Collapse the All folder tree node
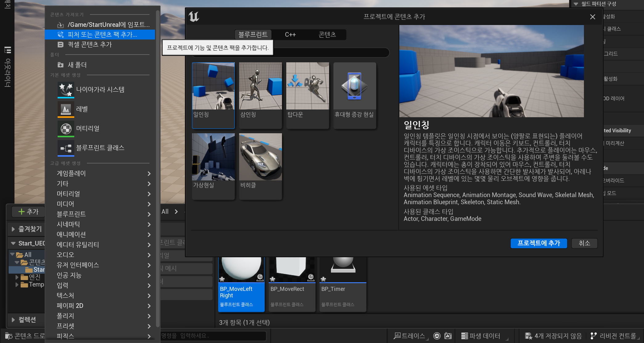The image size is (644, 343). tap(12, 254)
